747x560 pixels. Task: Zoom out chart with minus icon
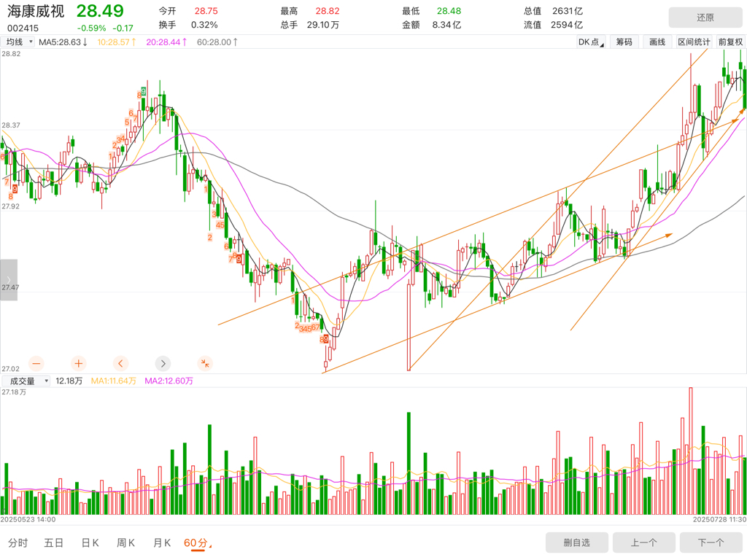click(x=36, y=364)
